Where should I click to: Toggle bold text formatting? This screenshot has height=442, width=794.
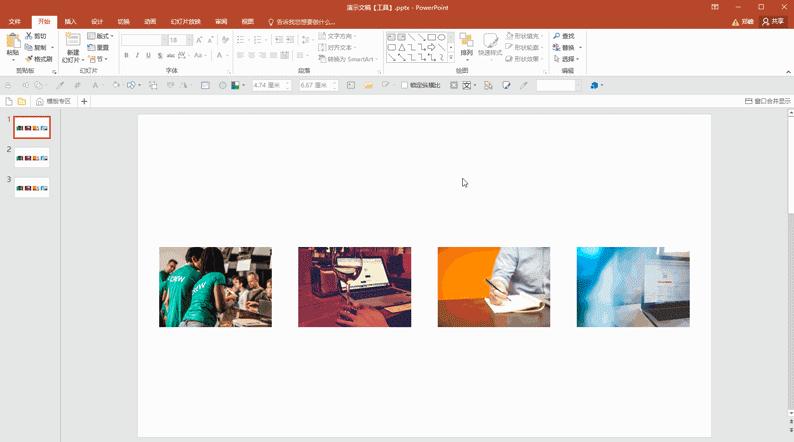click(126, 57)
